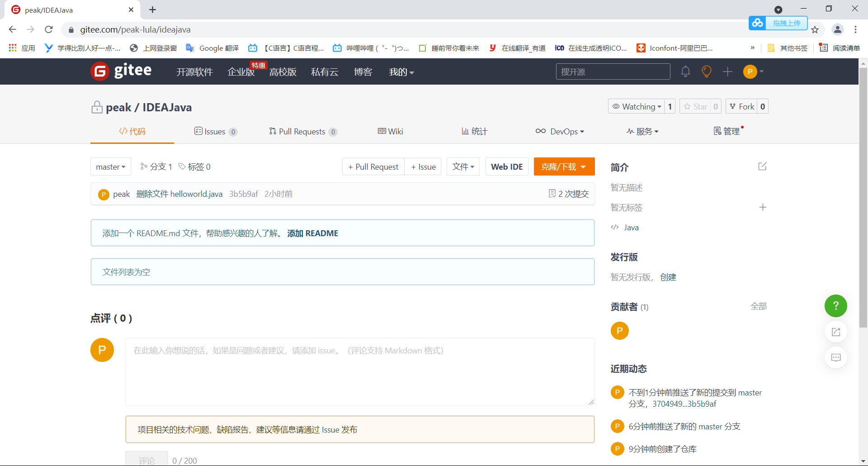The image size is (868, 466).
Task: Click the 标签 0 link
Action: tap(195, 166)
